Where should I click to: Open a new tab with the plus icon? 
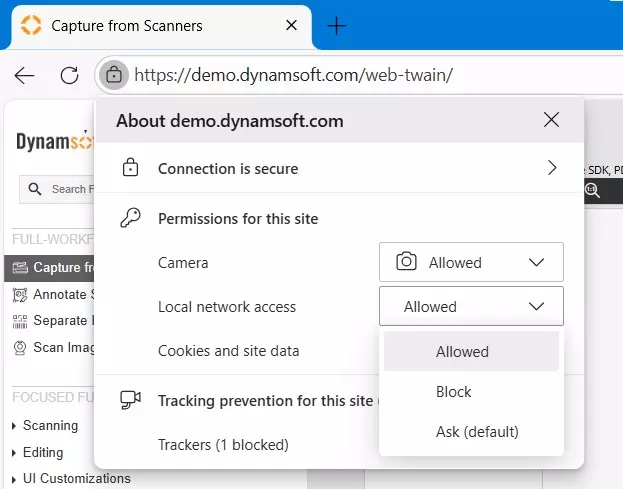click(337, 26)
